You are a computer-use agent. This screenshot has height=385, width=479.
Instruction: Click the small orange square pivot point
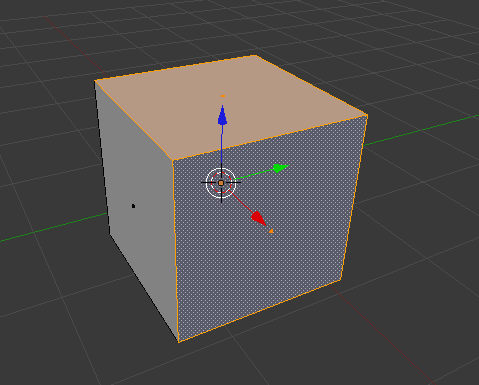click(221, 183)
